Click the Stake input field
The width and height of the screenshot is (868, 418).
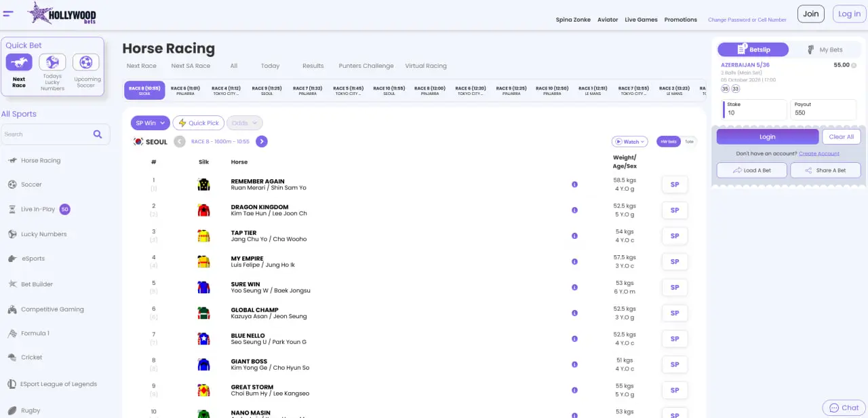click(754, 109)
